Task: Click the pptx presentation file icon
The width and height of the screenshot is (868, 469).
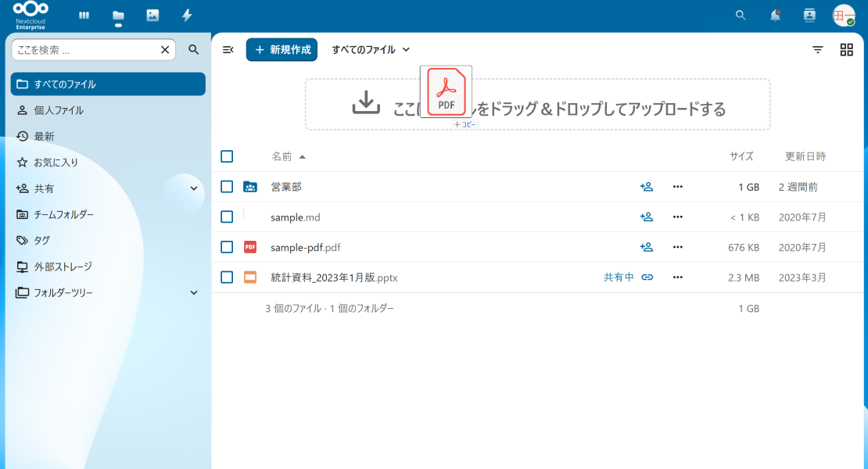Action: (250, 277)
